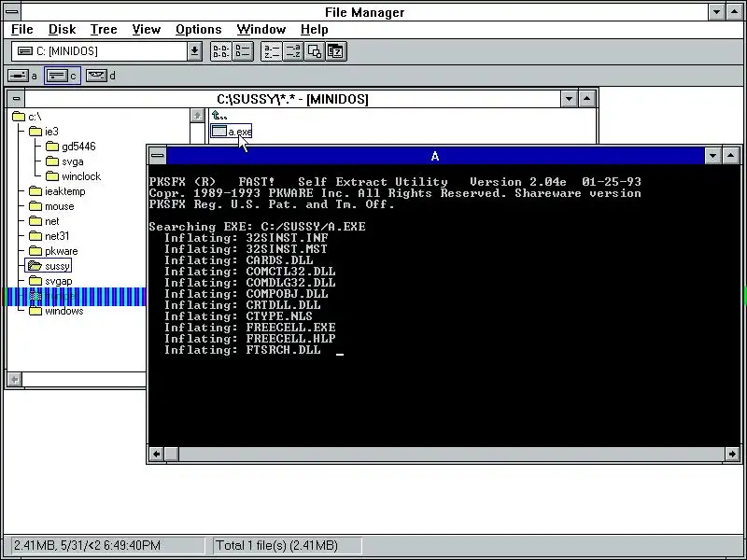The image size is (747, 560).
Task: Minimize the C:\SUSSY child window
Action: coord(570,99)
